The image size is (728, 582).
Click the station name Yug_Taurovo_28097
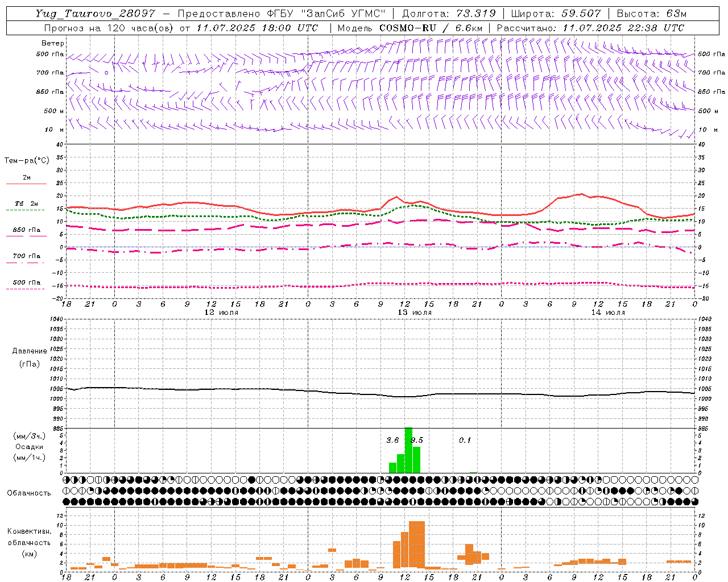(95, 14)
